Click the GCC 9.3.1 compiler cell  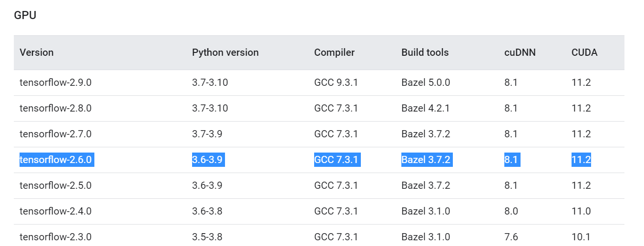click(336, 82)
